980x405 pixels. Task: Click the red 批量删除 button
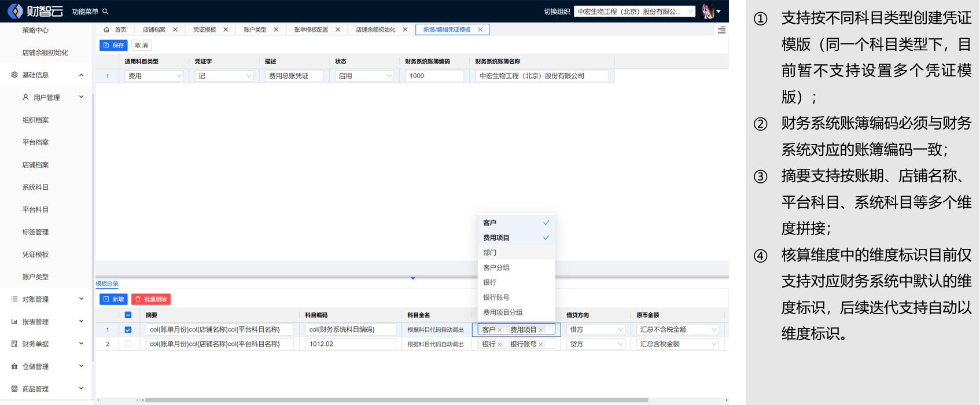click(151, 299)
